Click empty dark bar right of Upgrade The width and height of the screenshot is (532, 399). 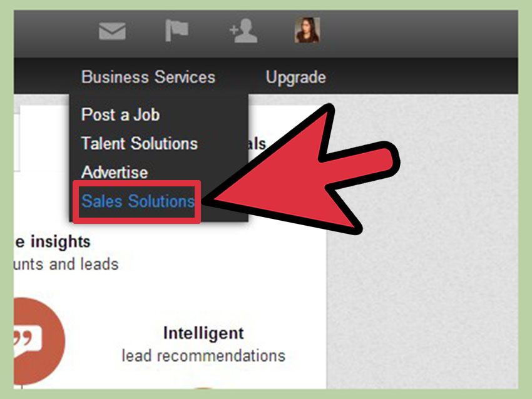[x=422, y=76]
